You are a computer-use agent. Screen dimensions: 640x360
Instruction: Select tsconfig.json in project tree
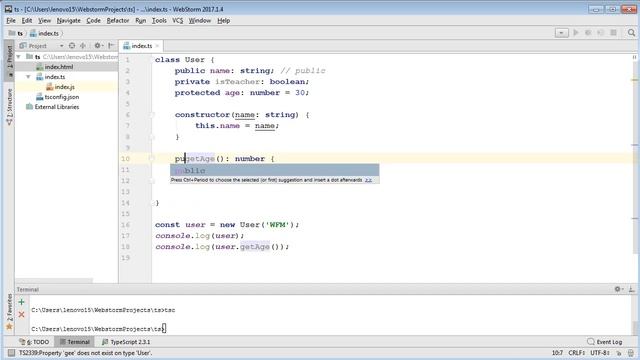coord(62,97)
